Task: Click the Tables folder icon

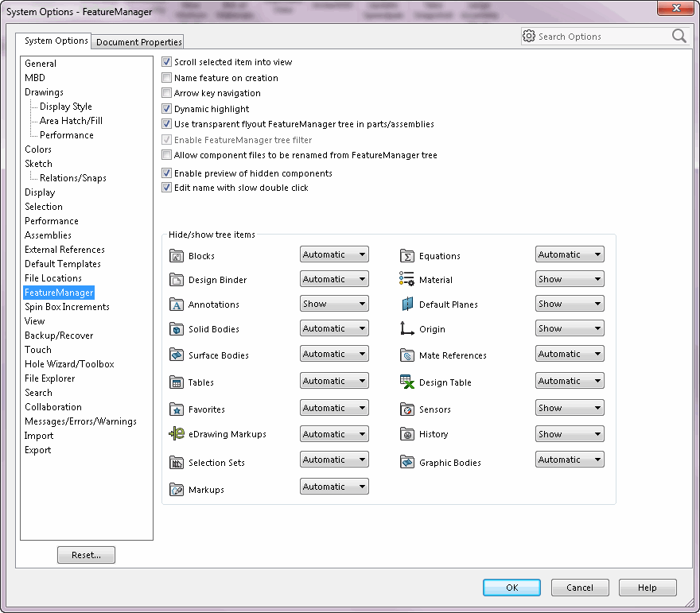Action: [177, 382]
